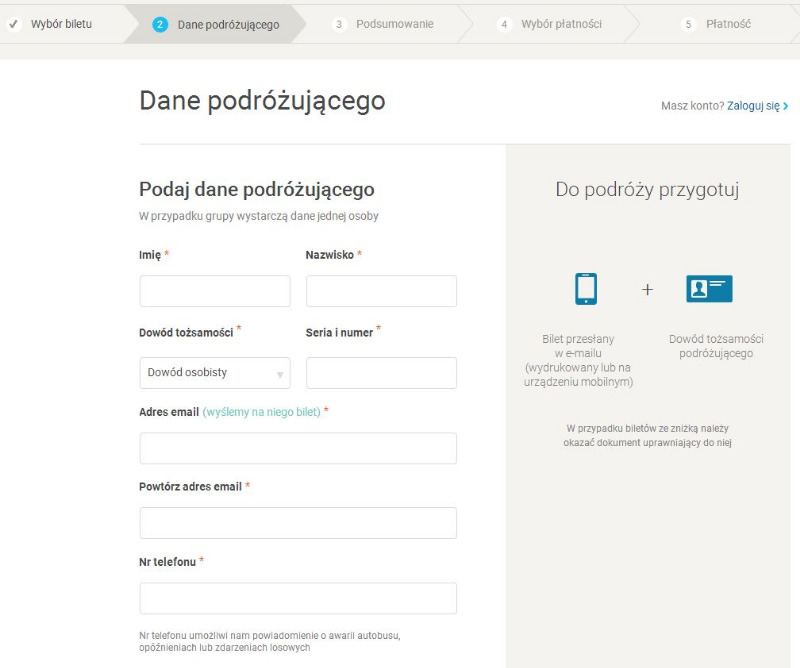This screenshot has height=668, width=800.
Task: Click the step 5 number circle
Action: [688, 24]
